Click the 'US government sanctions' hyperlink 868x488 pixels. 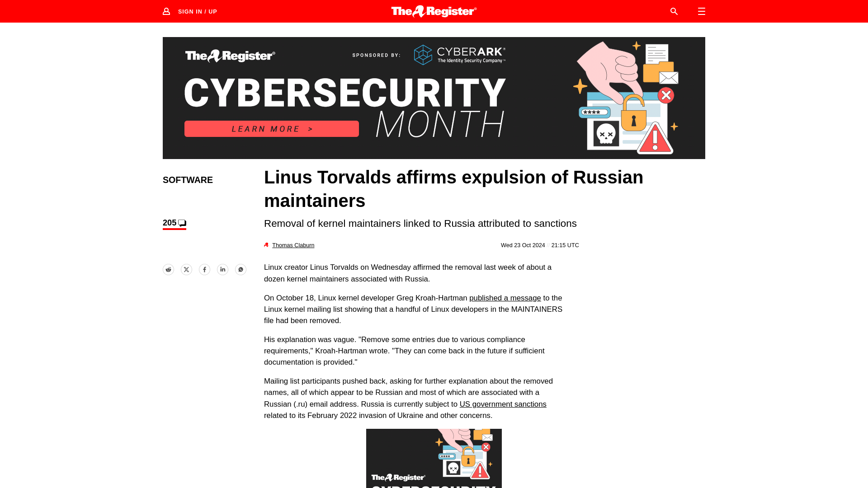pyautogui.click(x=503, y=404)
